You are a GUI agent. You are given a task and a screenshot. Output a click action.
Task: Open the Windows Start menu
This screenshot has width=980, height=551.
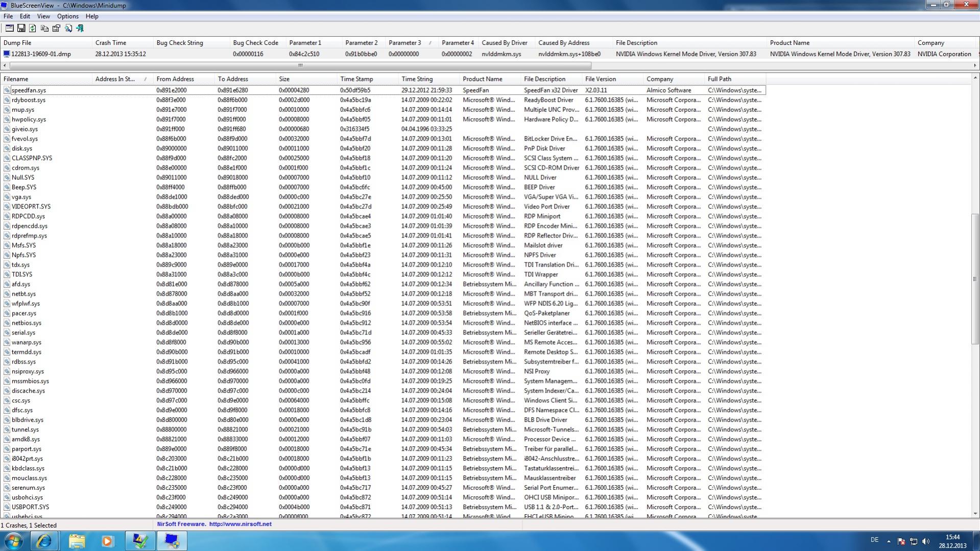[x=14, y=541]
